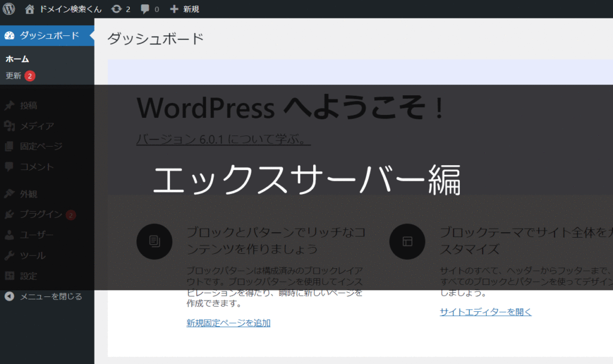Click the バージョン 6.0.1 について学ぶ link
The image size is (613, 364).
223,139
